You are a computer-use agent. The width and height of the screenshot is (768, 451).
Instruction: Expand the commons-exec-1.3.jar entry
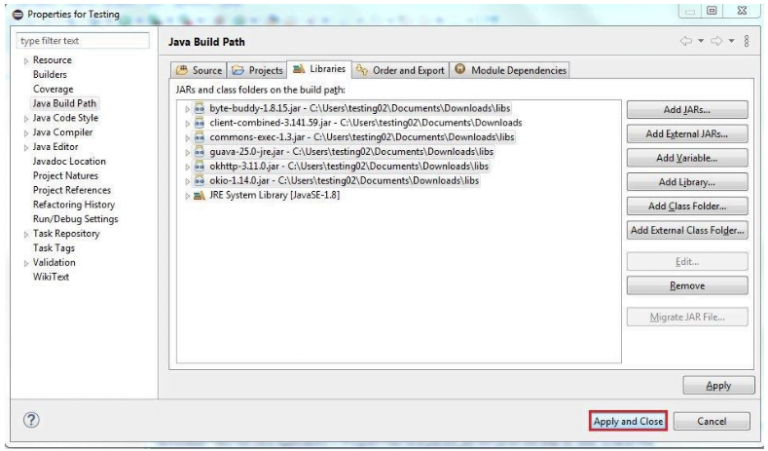[187, 138]
